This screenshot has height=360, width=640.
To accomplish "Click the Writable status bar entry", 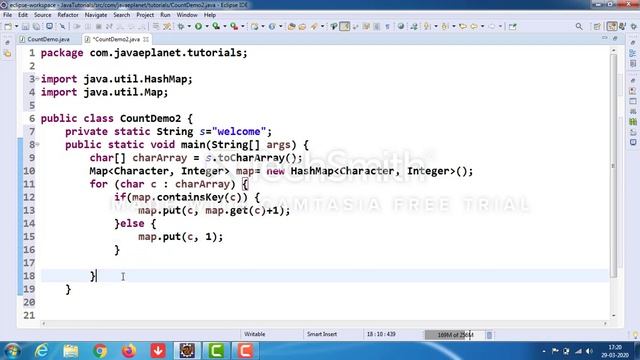I will click(x=255, y=334).
